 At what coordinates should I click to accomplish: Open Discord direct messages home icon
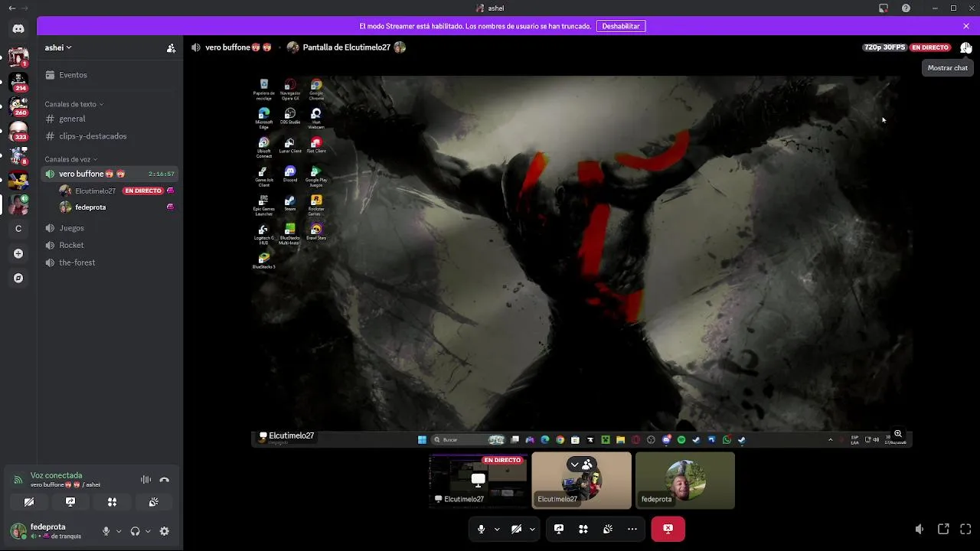pos(18,29)
